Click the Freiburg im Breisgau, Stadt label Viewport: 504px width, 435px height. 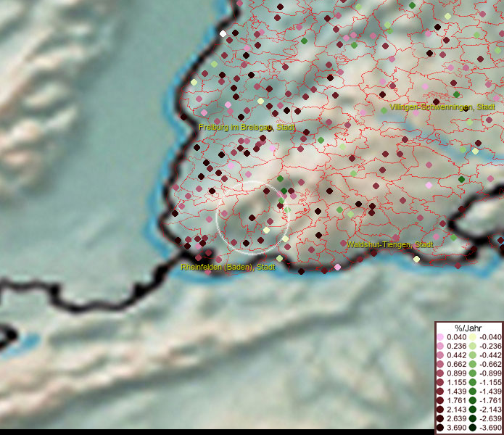click(247, 127)
